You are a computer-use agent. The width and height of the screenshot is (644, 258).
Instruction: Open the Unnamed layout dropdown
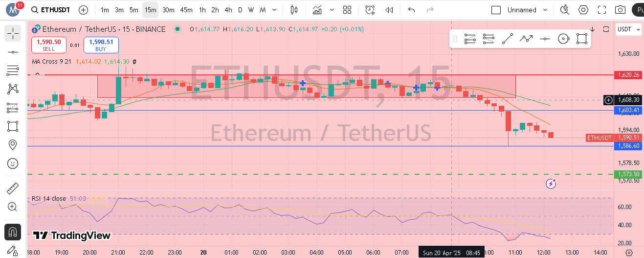click(527, 10)
